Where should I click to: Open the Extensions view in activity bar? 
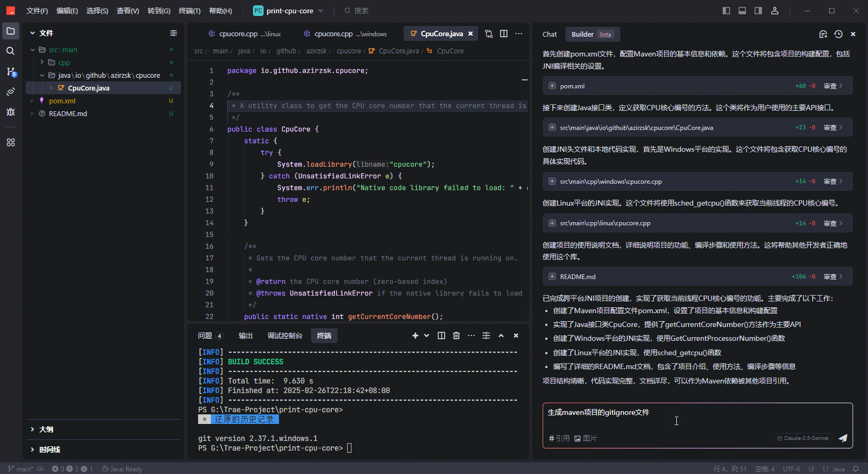coord(10,143)
